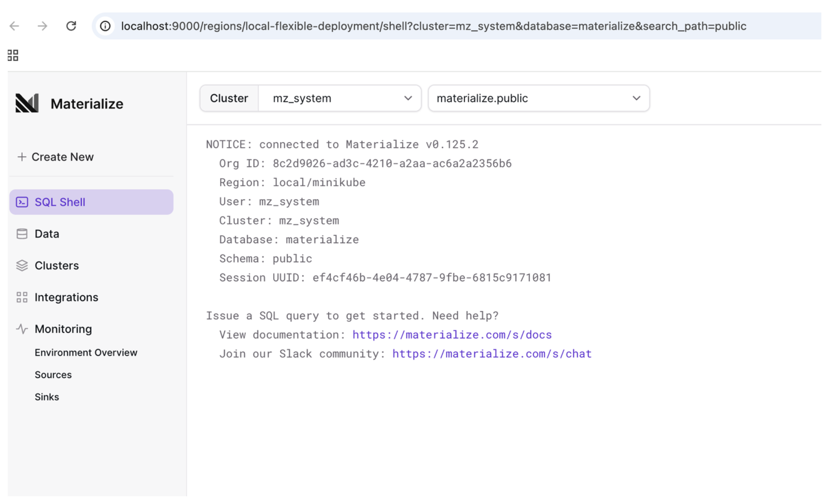
Task: Click the 'Issue a SQL query' line
Action: point(352,316)
